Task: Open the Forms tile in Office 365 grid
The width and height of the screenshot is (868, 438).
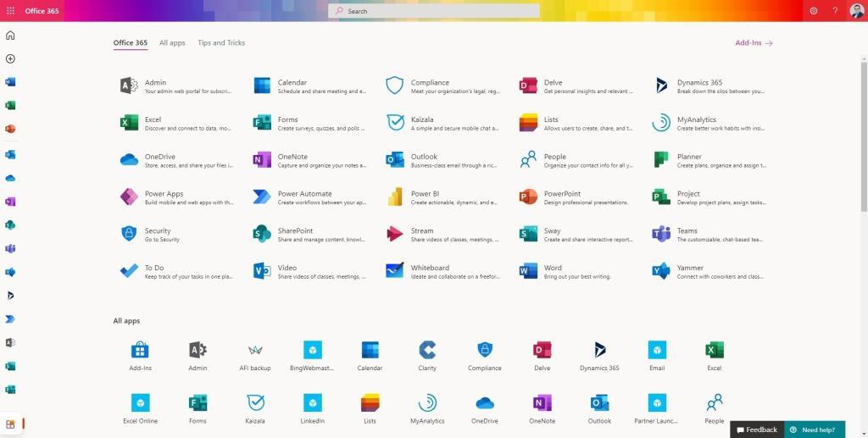Action: point(309,123)
